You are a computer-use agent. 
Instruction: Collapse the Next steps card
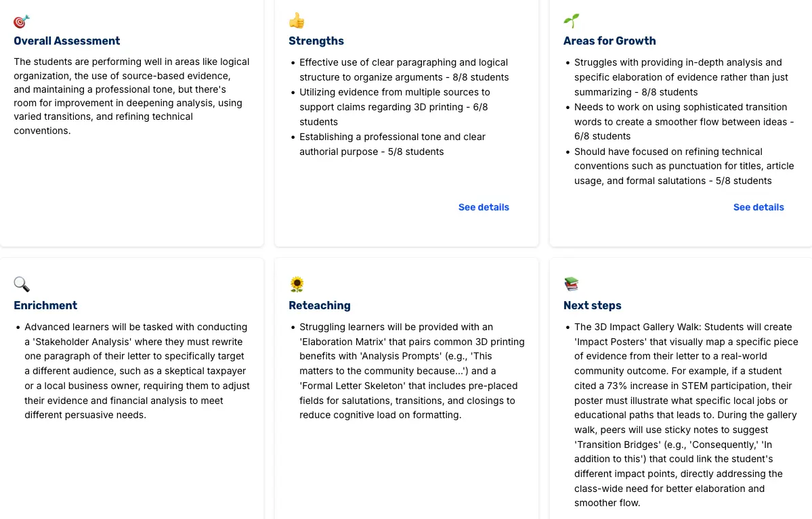(680, 388)
